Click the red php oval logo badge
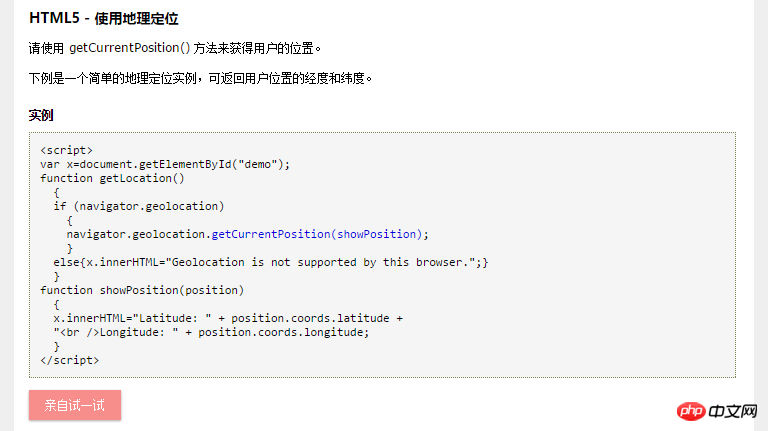Image resolution: width=768 pixels, height=431 pixels. [691, 411]
